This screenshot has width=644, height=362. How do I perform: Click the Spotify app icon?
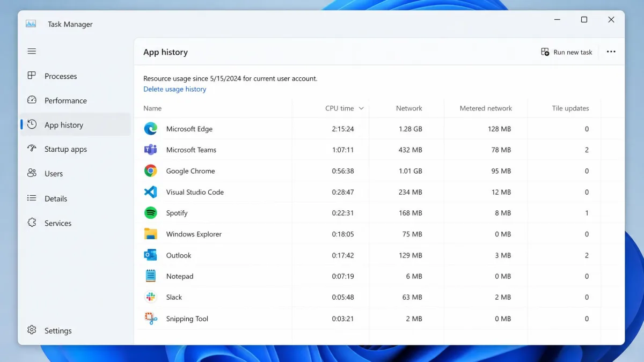coord(151,213)
